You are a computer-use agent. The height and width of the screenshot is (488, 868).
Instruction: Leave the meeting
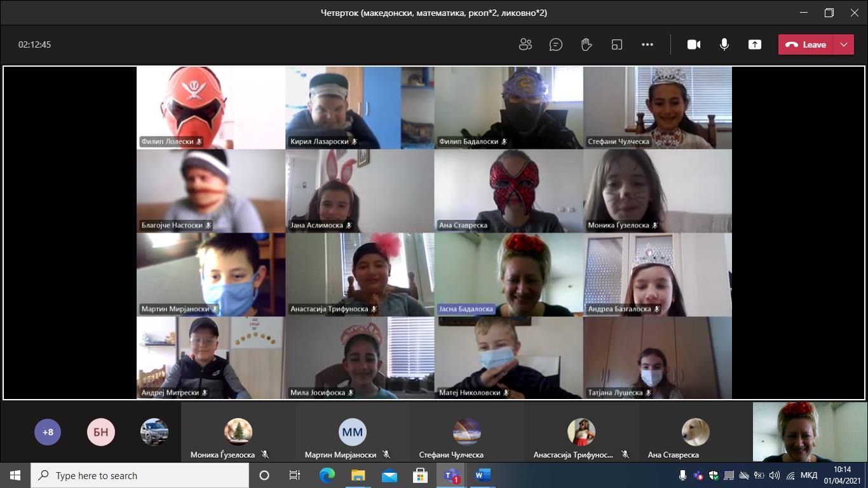point(806,44)
